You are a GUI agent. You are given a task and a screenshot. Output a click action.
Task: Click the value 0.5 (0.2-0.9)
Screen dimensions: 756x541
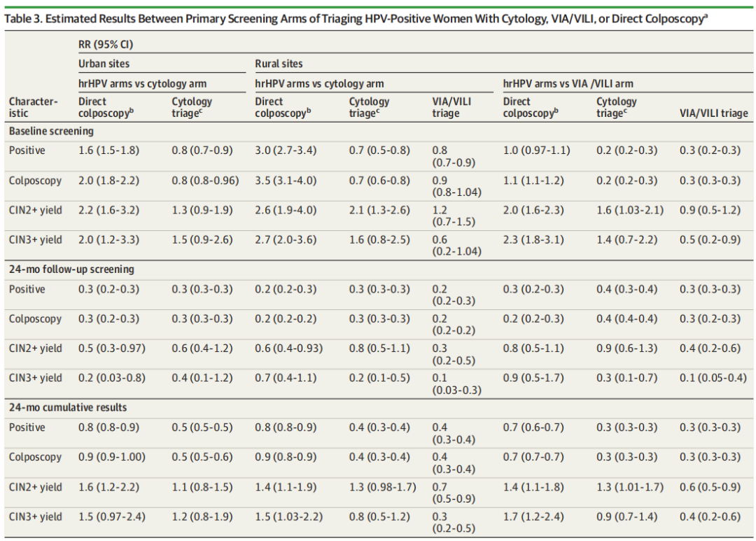click(710, 240)
